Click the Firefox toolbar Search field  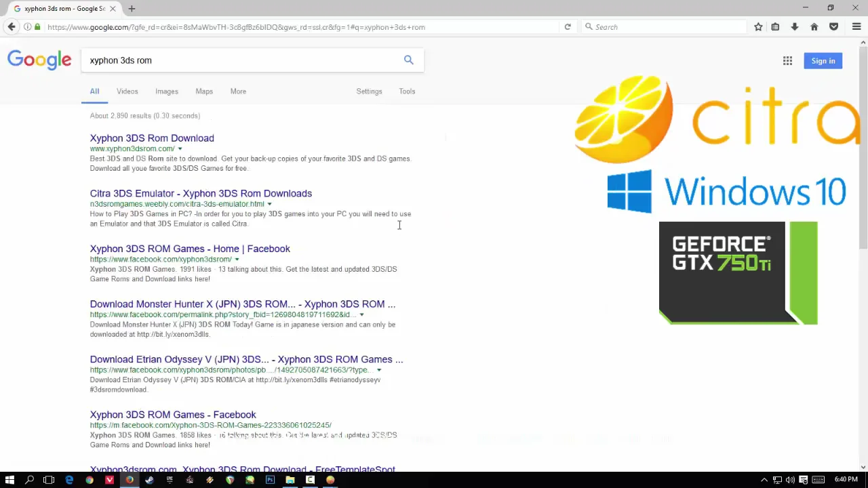665,27
